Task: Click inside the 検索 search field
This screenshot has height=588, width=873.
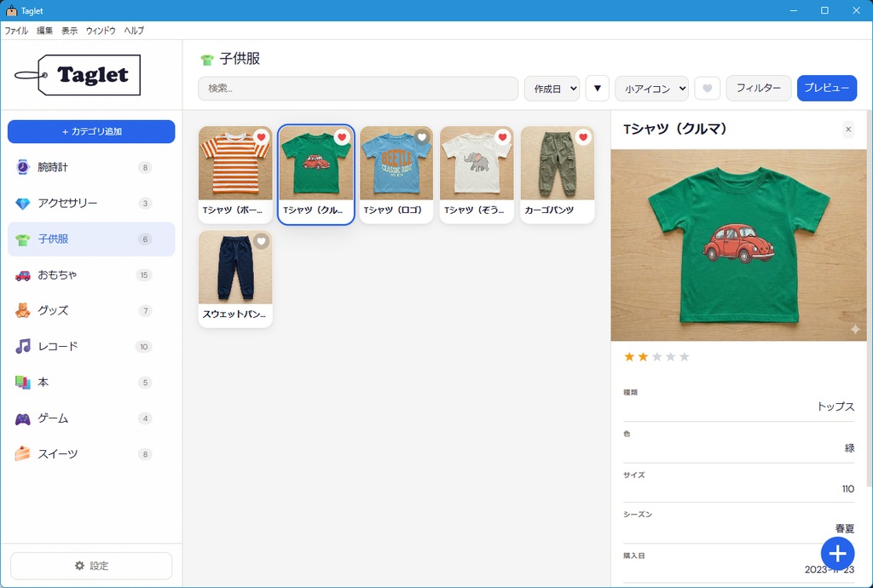Action: point(358,88)
